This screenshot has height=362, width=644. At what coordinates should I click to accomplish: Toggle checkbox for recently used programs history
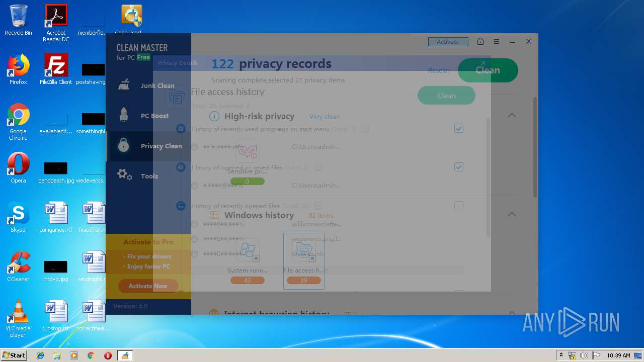tap(459, 129)
